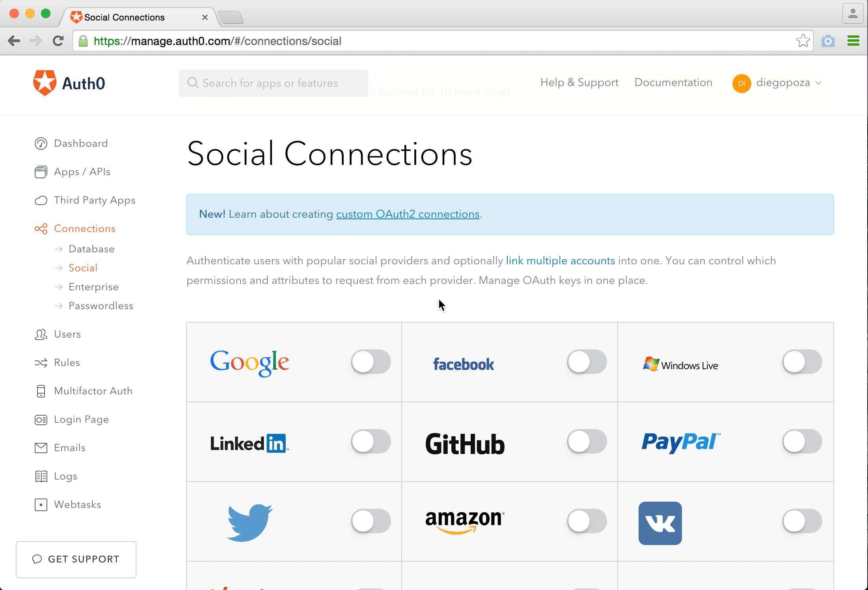Click the Users sidebar icon

point(41,334)
